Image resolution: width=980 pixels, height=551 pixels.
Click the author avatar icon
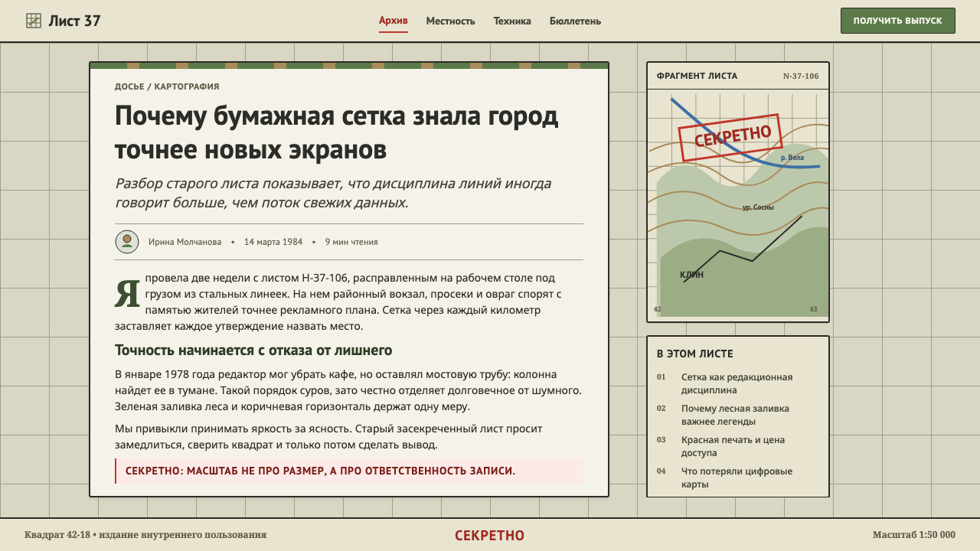pyautogui.click(x=127, y=242)
